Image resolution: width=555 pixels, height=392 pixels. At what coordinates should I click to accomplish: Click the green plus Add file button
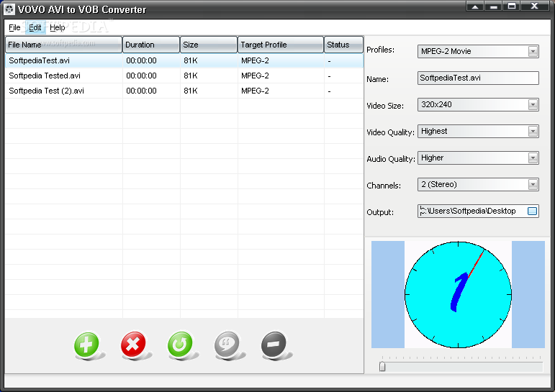click(86, 345)
